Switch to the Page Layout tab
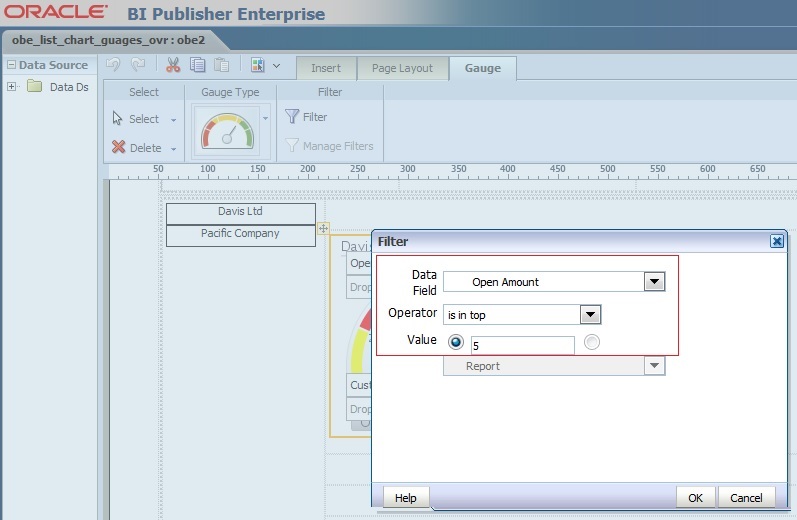The width and height of the screenshot is (797, 520). click(402, 68)
